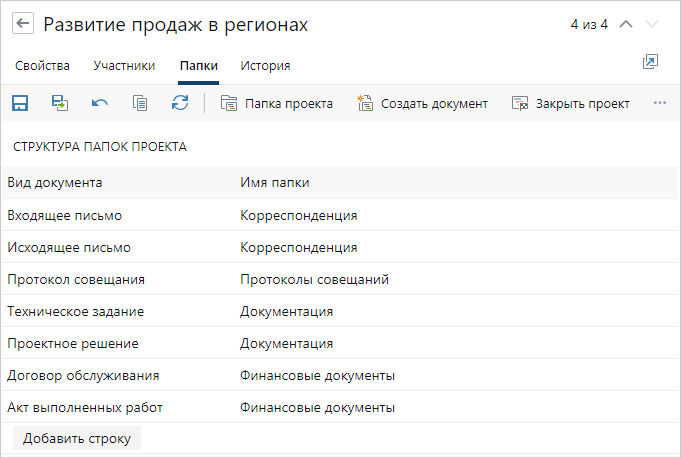The image size is (681, 458).
Task: Open the more actions ellipsis menu
Action: 659,103
